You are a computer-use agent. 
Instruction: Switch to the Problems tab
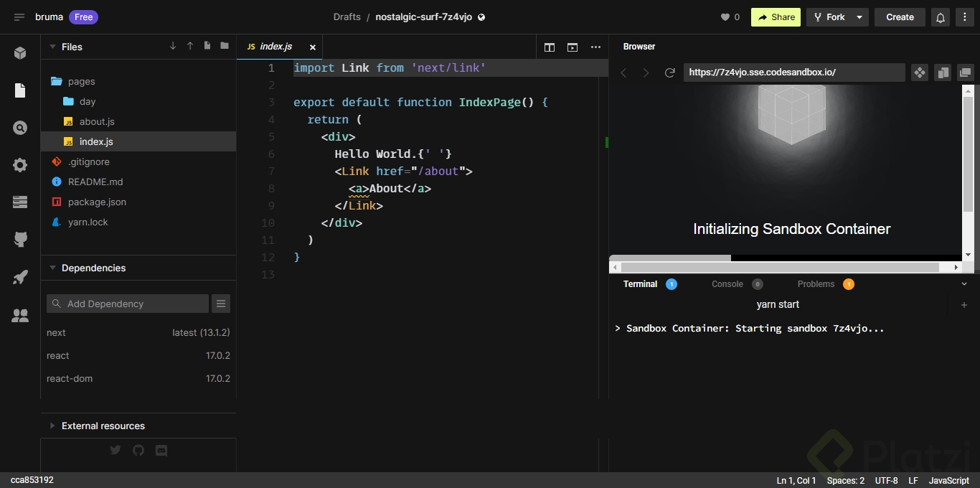click(817, 284)
